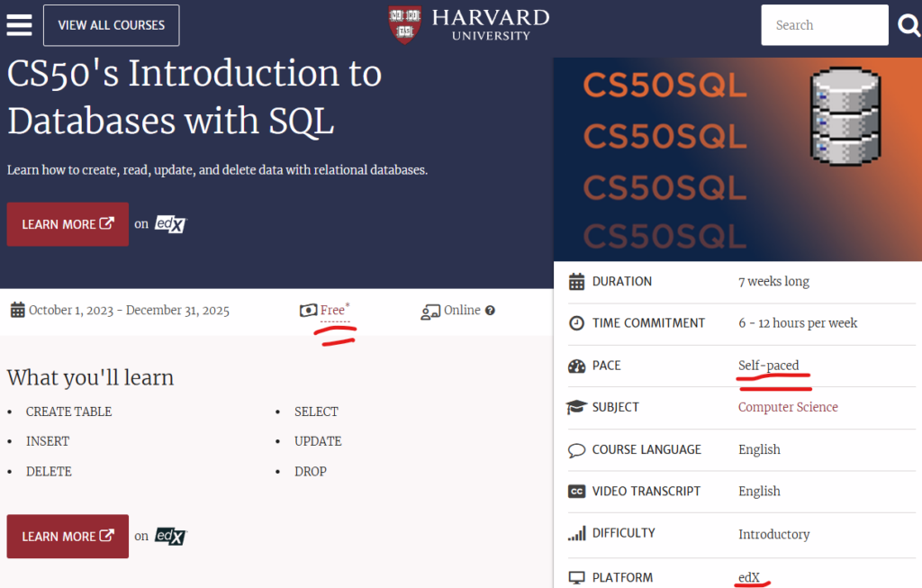Click the 'CREATE TABLE' list item
The image size is (922, 588).
point(68,412)
